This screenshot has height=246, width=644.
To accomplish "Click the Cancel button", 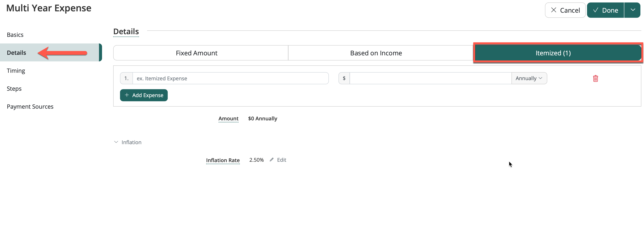I will (x=565, y=10).
